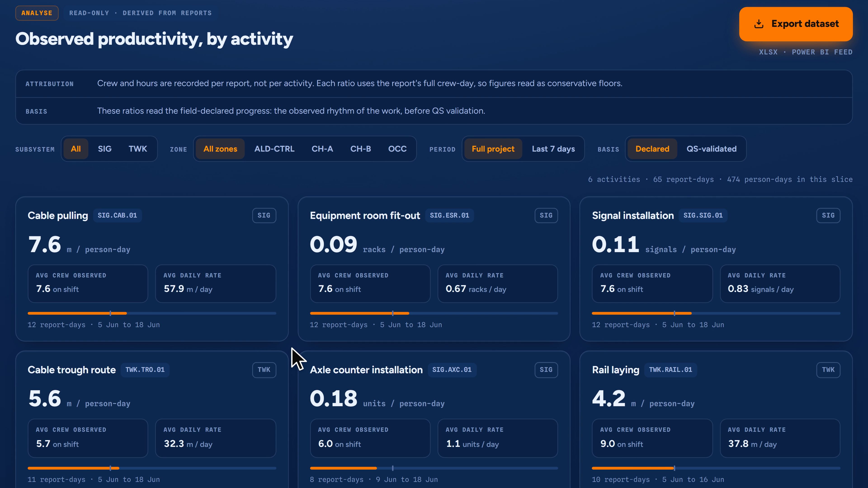
Task: Click the SIG.ESR.01 code chip
Action: tap(450, 216)
